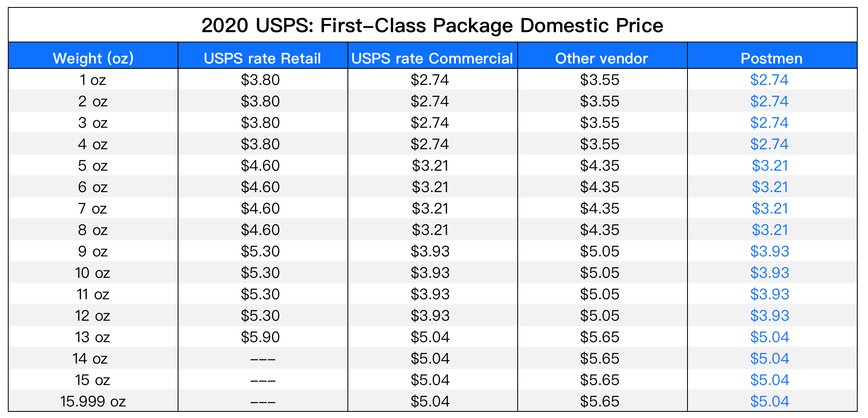Click the '1 oz' weight cell
The height and width of the screenshot is (418, 868).
(93, 80)
